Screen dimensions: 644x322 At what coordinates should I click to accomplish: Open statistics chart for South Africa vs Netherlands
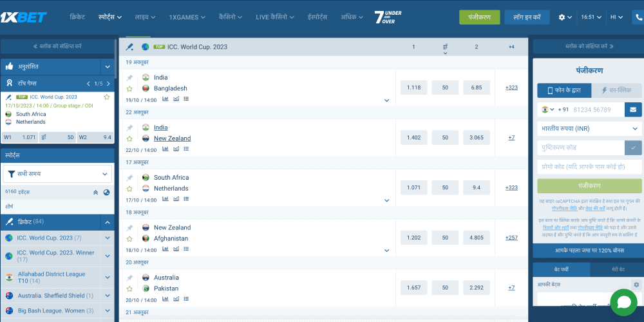pos(165,199)
